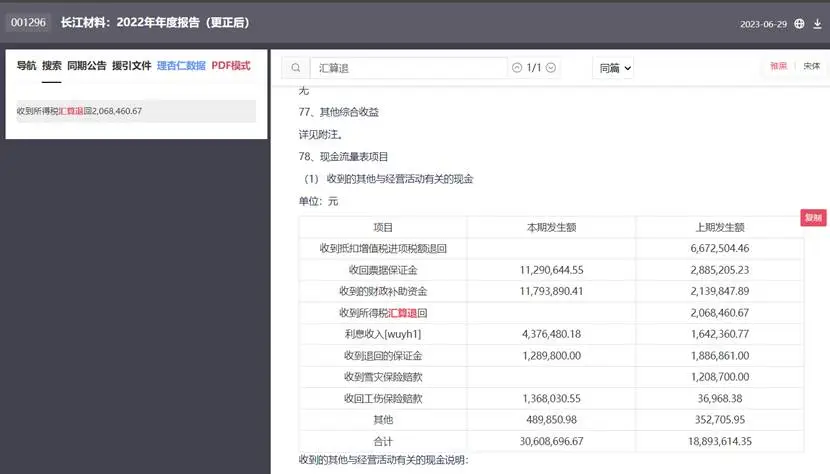Click total 18,893,614.35
830x474 pixels.
[x=719, y=442]
